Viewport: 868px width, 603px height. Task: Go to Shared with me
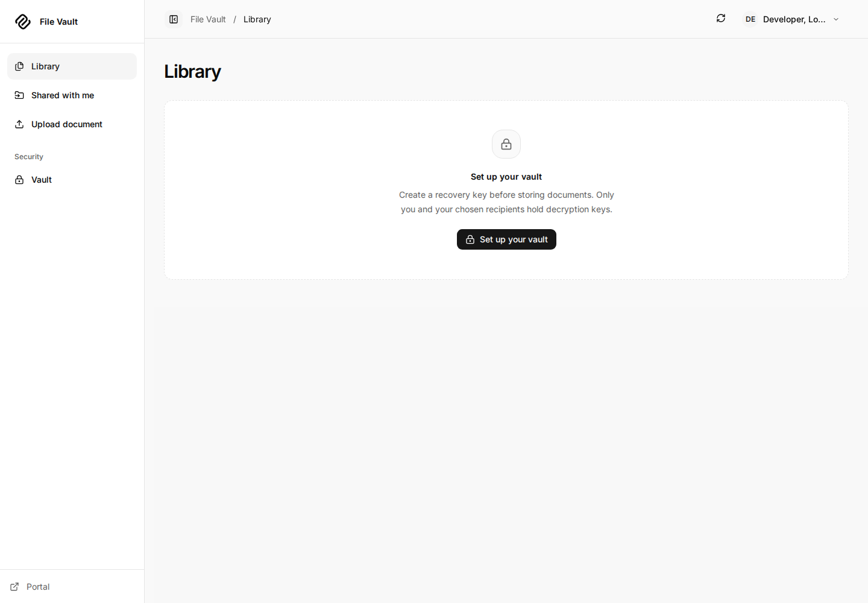(x=72, y=95)
